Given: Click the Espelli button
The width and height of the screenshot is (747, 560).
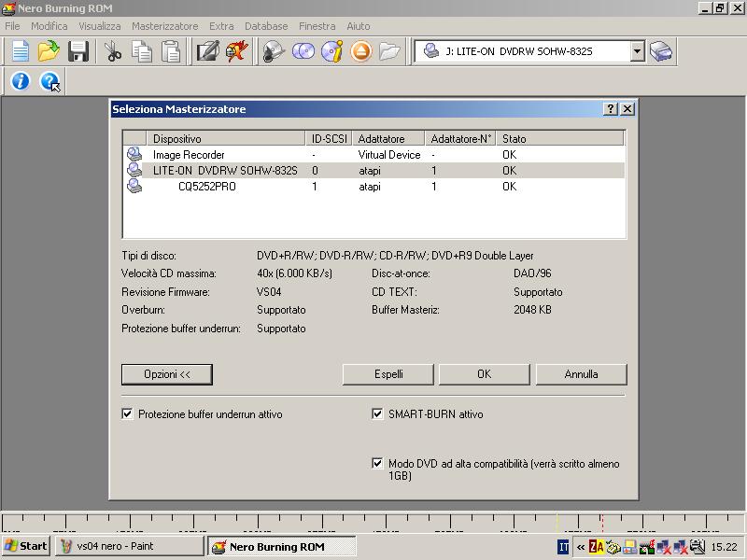Looking at the screenshot, I should click(388, 374).
